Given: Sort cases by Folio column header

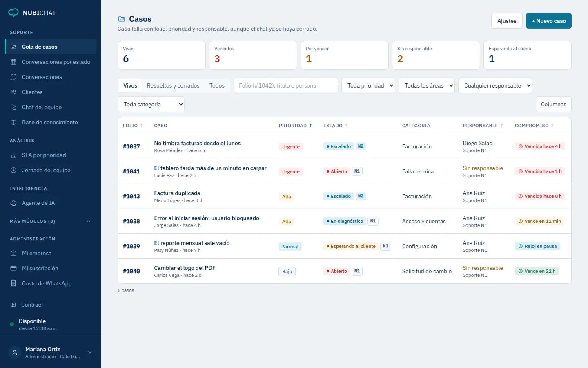Looking at the screenshot, I should point(133,126).
